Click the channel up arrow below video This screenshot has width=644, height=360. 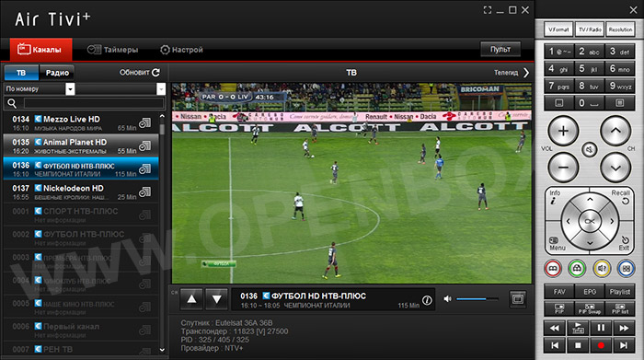point(191,299)
